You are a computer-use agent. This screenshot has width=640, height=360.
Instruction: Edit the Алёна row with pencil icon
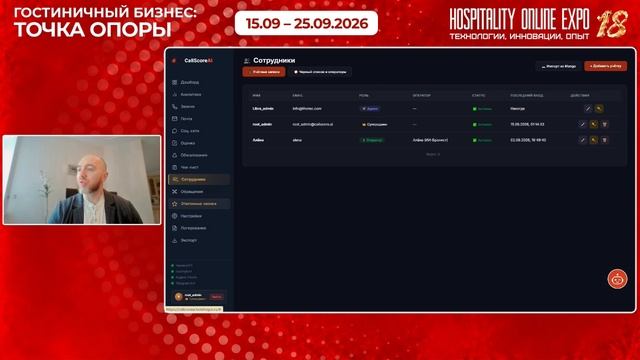click(x=583, y=140)
